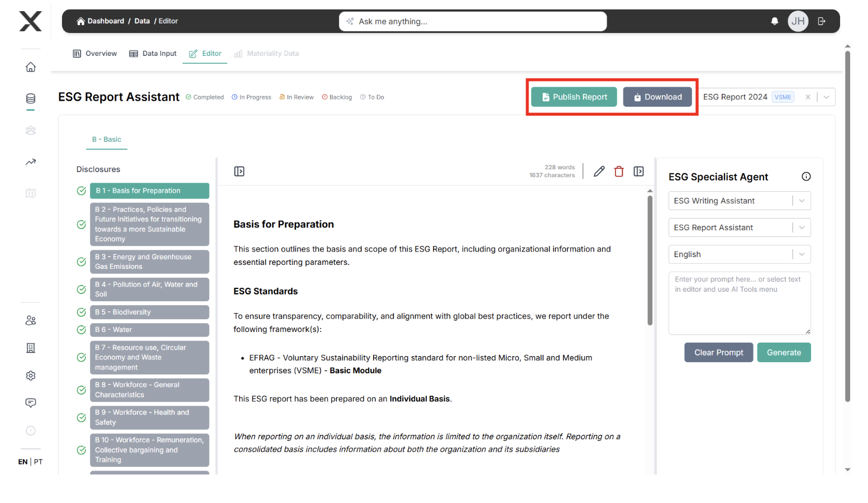Switch to the Editor tab

205,54
